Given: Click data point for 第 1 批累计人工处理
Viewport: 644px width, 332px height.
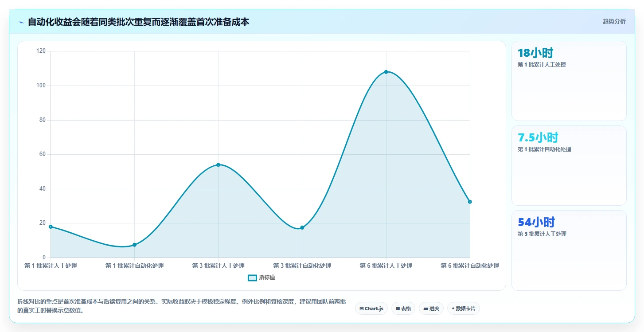Looking at the screenshot, I should click(51, 227).
